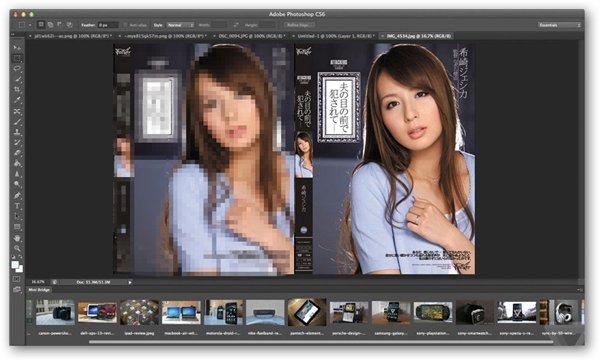The width and height of the screenshot is (600, 361).
Task: Change screen mode icon at toolbox bottom
Action: pos(17,290)
